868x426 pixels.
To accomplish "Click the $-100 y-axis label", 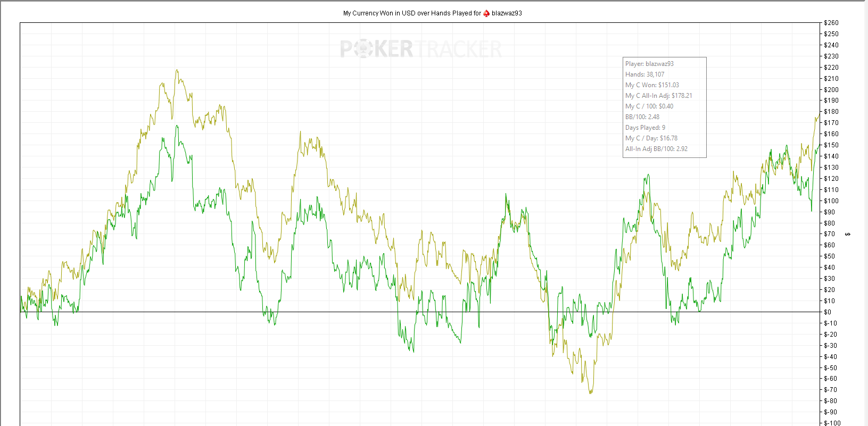I will (832, 423).
